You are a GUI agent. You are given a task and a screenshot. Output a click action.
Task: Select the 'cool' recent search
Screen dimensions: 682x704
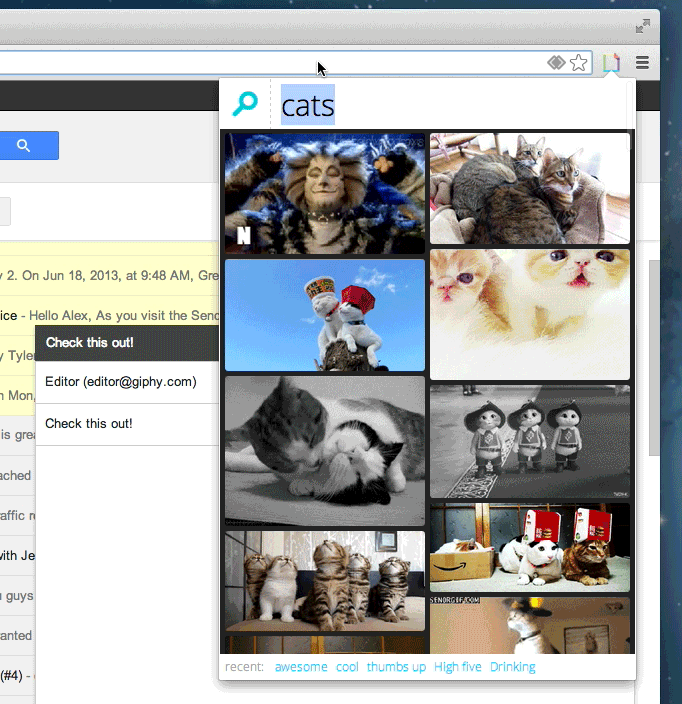click(x=347, y=667)
